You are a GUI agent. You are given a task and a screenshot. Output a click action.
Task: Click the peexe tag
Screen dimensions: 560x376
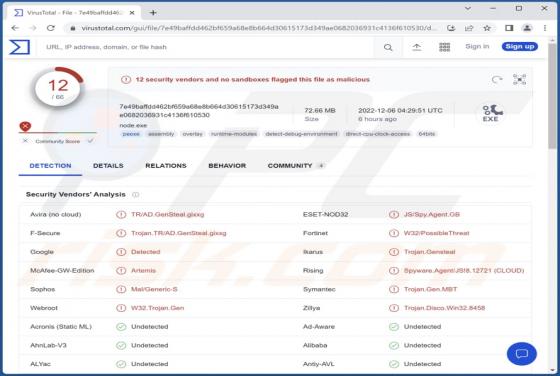tap(131, 134)
